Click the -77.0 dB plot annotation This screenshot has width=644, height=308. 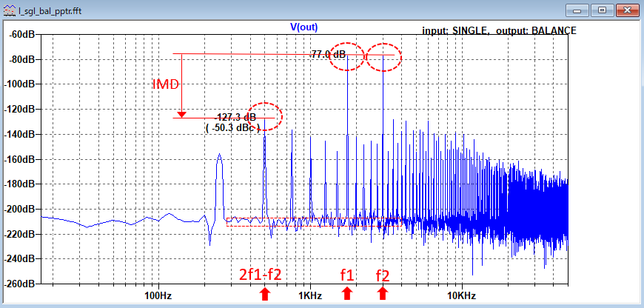[327, 54]
